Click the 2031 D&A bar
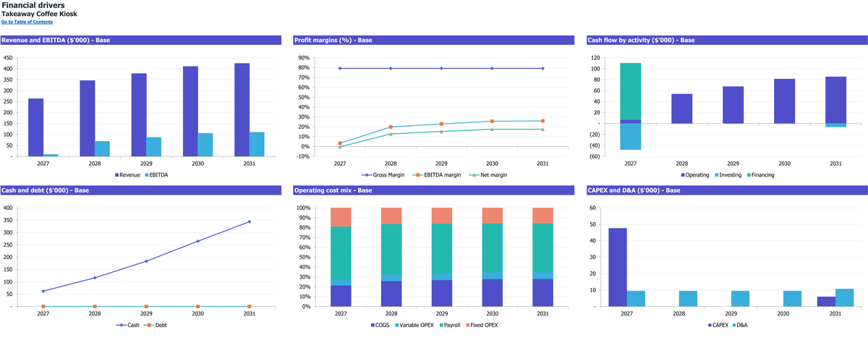The height and width of the screenshot is (364, 868). click(844, 298)
